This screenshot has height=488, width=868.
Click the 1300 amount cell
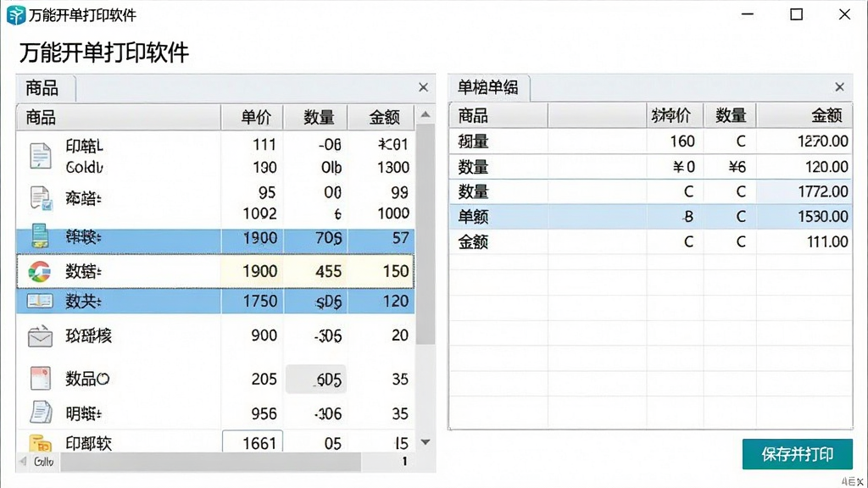(393, 167)
